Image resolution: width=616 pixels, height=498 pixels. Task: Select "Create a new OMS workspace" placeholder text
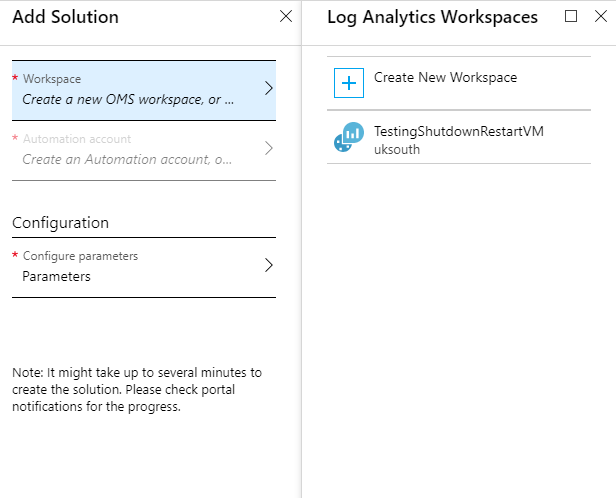click(128, 100)
